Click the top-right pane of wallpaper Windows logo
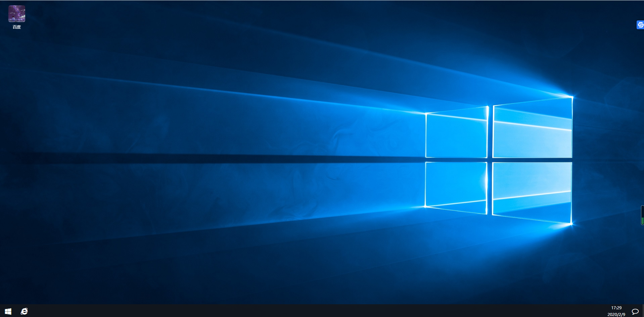Image resolution: width=644 pixels, height=317 pixels. tap(532, 129)
